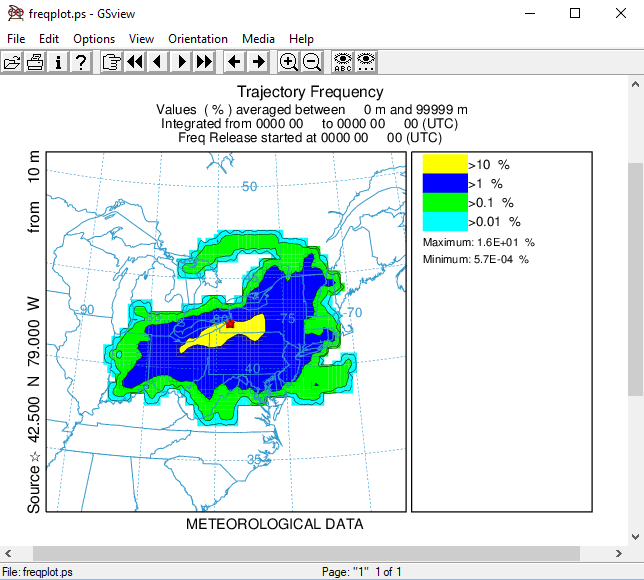Open the Media menu

258,39
